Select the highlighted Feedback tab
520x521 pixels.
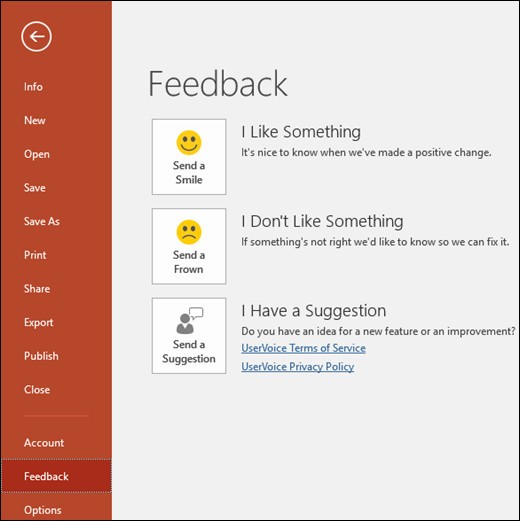pos(56,476)
